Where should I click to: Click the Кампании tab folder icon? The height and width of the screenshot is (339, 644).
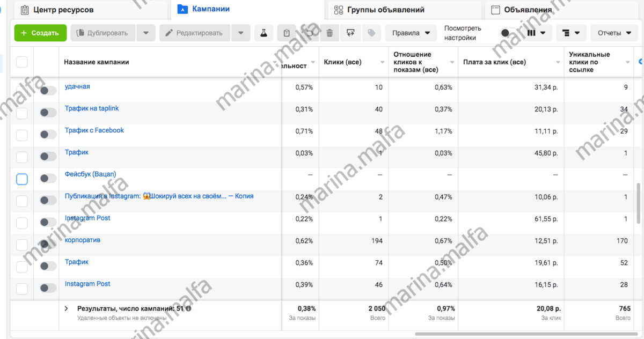[182, 9]
